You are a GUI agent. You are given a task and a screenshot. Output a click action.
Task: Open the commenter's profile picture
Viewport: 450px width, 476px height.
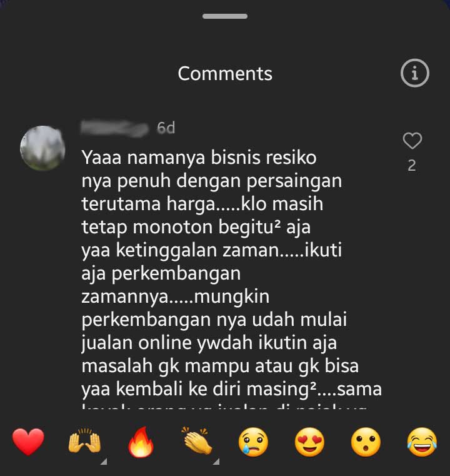42,148
